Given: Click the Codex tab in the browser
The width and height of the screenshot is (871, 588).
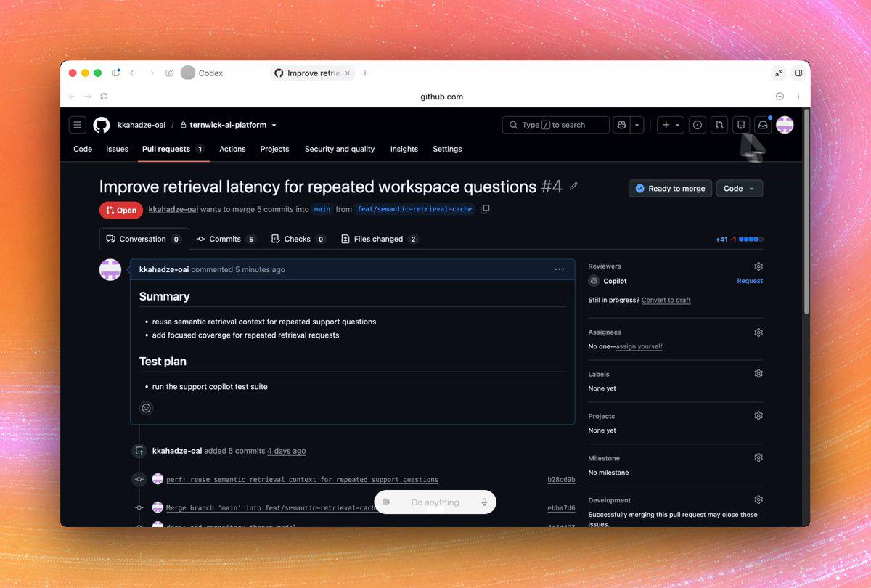Looking at the screenshot, I should tap(203, 73).
